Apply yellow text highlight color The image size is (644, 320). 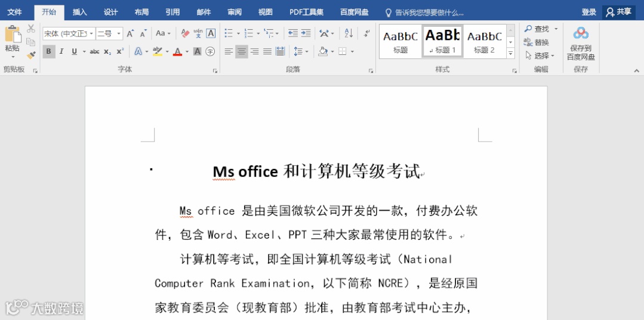[x=158, y=51]
